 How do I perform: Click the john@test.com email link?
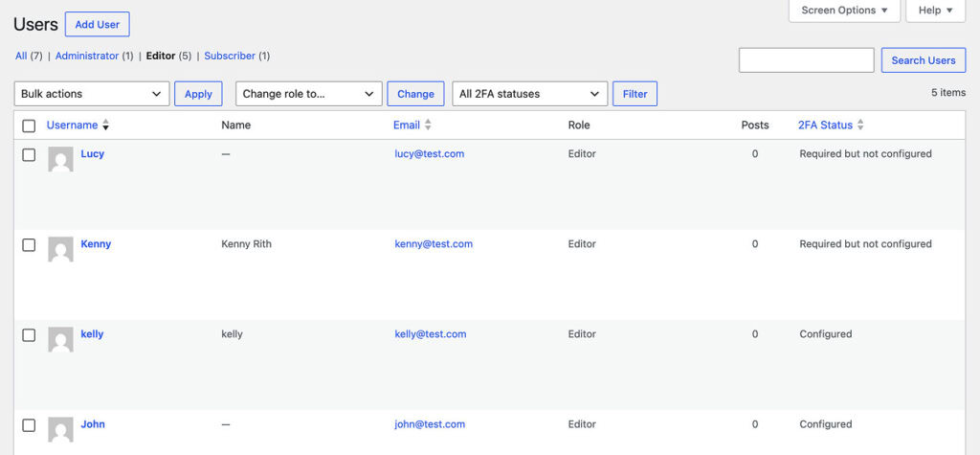(x=430, y=423)
